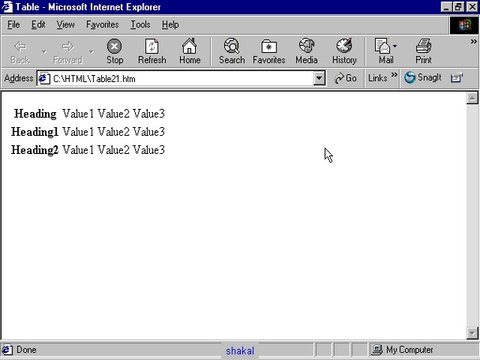Image resolution: width=480 pixels, height=360 pixels.
Task: Click the Heading1 table cell
Action: pos(35,132)
